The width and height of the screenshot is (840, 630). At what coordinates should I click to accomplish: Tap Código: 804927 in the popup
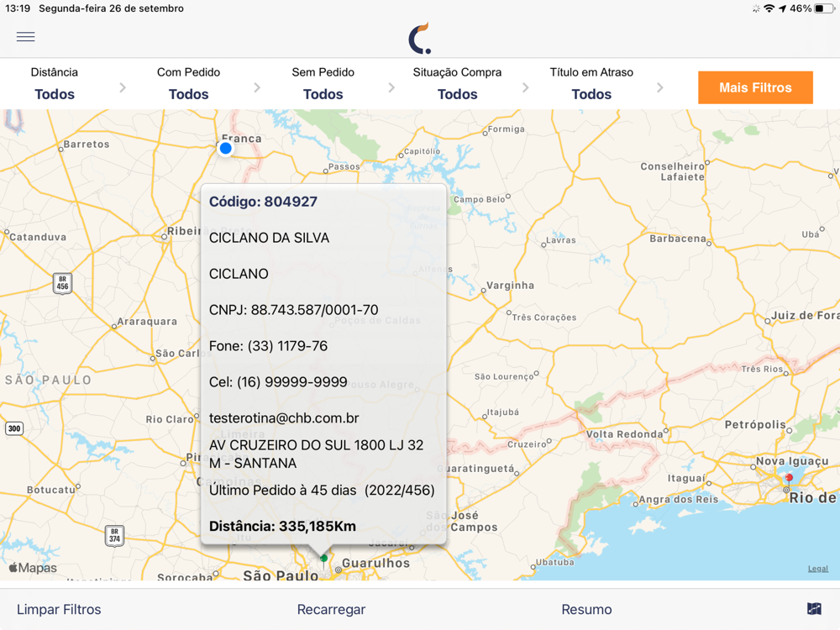263,202
